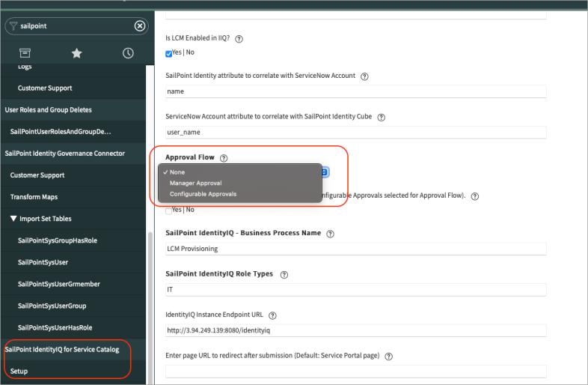
Task: Toggle the unchecked Yes/No checkbox below Approval Flow
Action: (169, 211)
